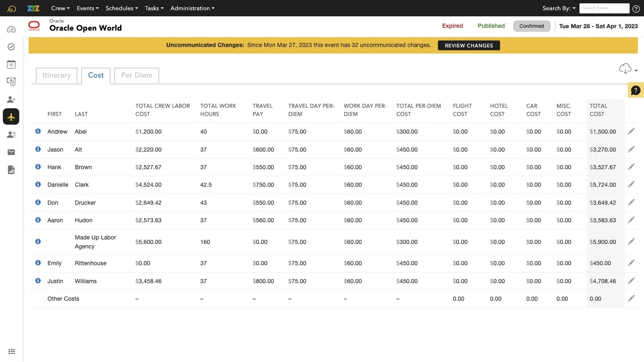644x362 pixels.
Task: Expand the Search By dropdown
Action: [559, 8]
